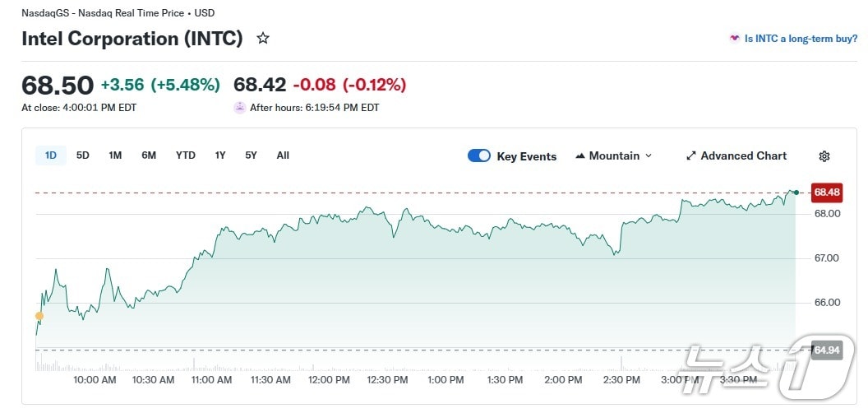Show the 1M chart range
Viewport: 868px width, 413px height.
tap(115, 155)
